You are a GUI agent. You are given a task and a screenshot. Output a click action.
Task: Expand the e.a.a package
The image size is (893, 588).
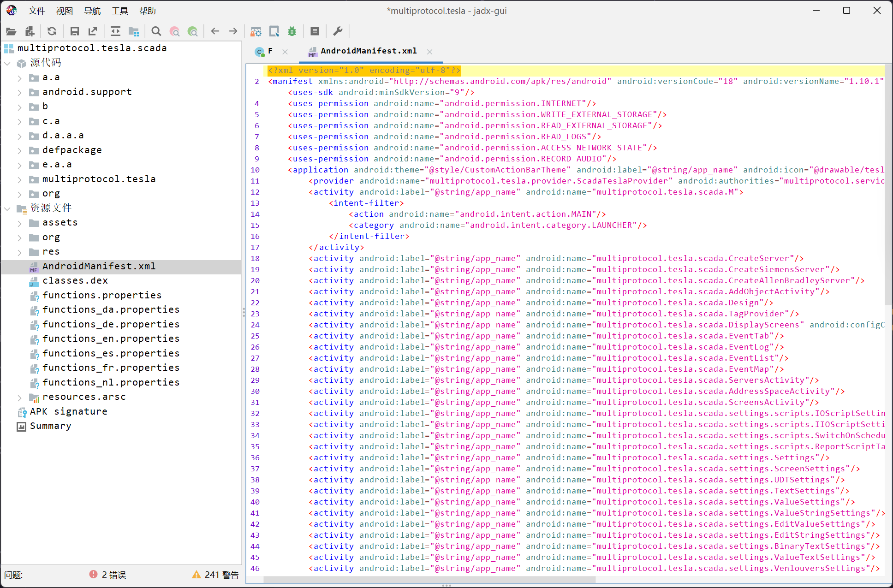(19, 165)
